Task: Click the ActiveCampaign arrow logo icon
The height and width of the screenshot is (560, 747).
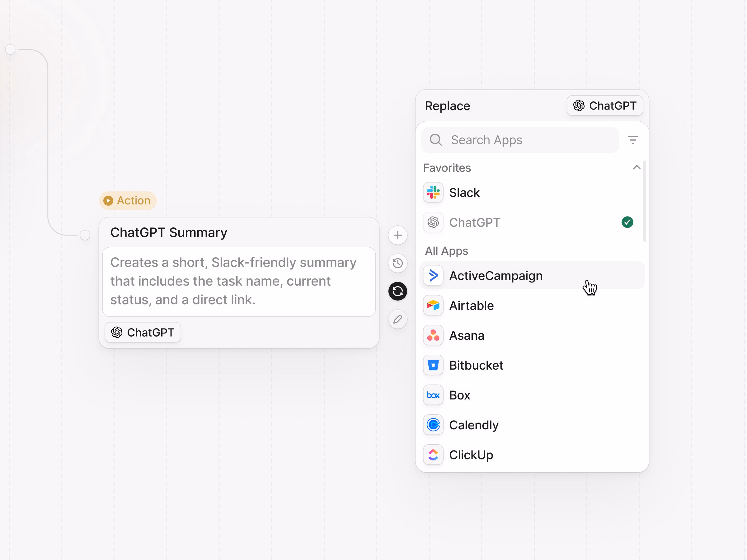Action: click(433, 276)
